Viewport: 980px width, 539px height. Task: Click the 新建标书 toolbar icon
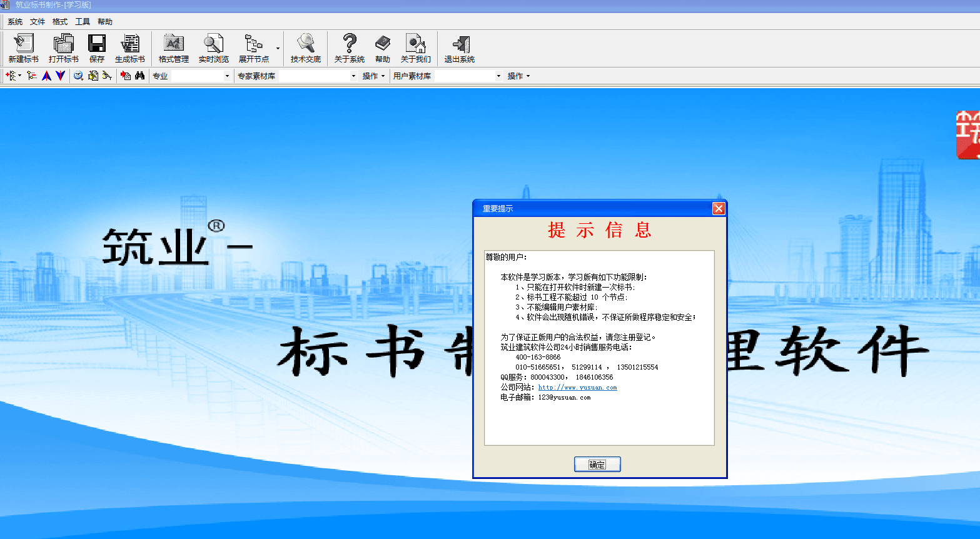pos(23,48)
